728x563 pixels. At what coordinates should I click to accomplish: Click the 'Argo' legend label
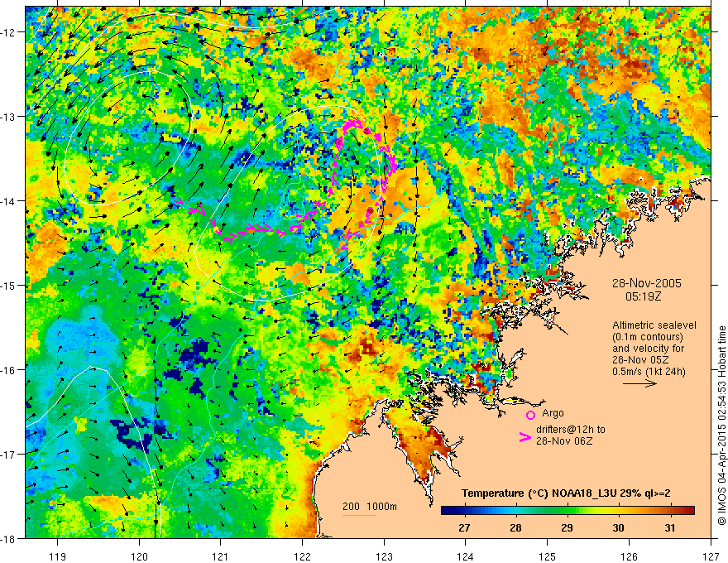[553, 413]
